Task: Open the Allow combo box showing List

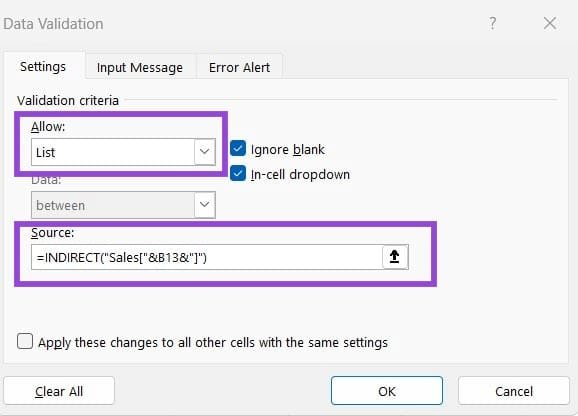Action: [x=123, y=152]
